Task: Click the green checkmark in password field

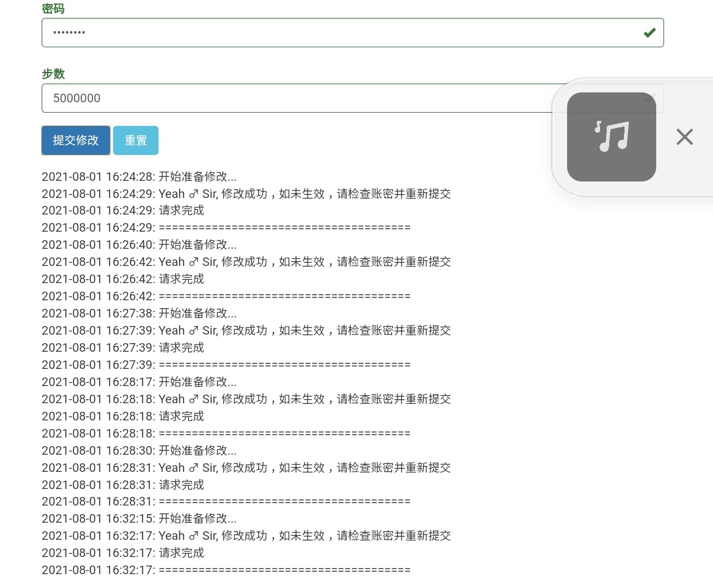Action: [650, 33]
